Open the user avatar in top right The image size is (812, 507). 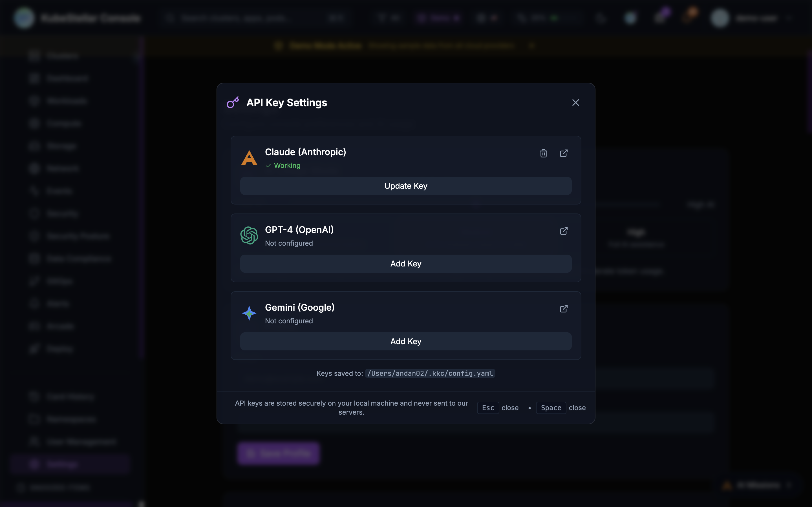pyautogui.click(x=720, y=18)
